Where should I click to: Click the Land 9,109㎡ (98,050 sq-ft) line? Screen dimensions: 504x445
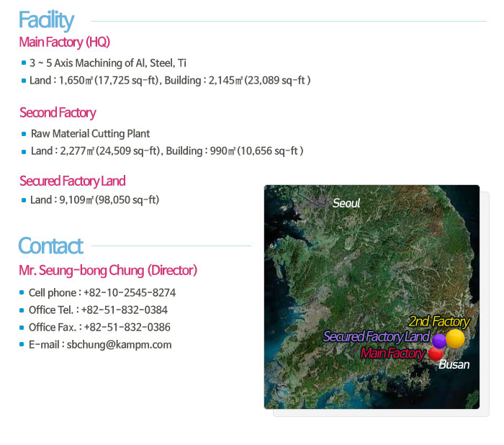94,200
